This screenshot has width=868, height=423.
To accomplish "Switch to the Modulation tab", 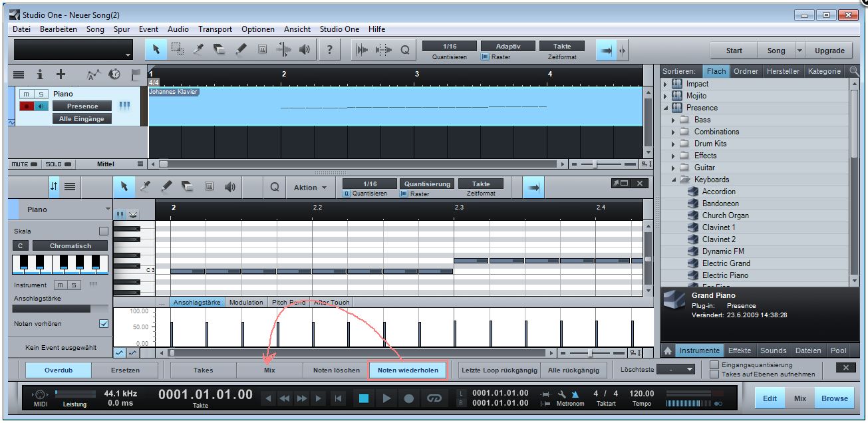I will tap(246, 303).
